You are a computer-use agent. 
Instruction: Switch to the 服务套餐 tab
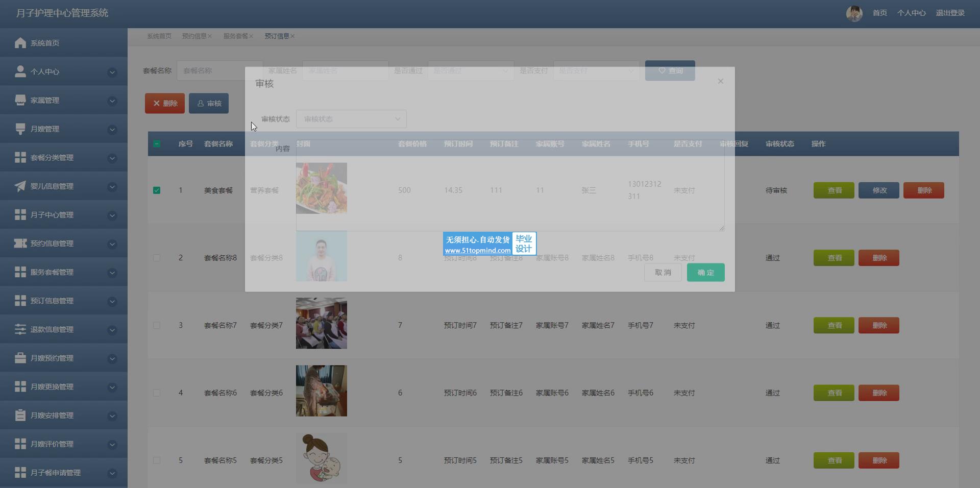click(236, 36)
